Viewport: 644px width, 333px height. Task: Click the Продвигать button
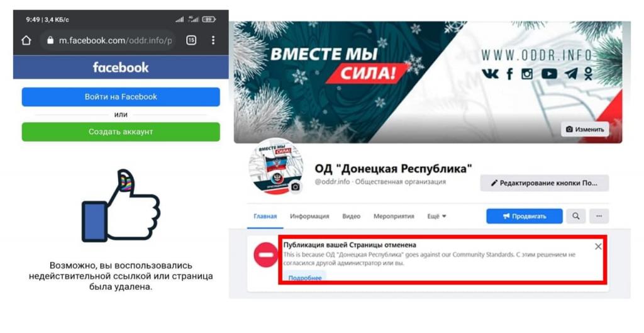click(x=525, y=217)
